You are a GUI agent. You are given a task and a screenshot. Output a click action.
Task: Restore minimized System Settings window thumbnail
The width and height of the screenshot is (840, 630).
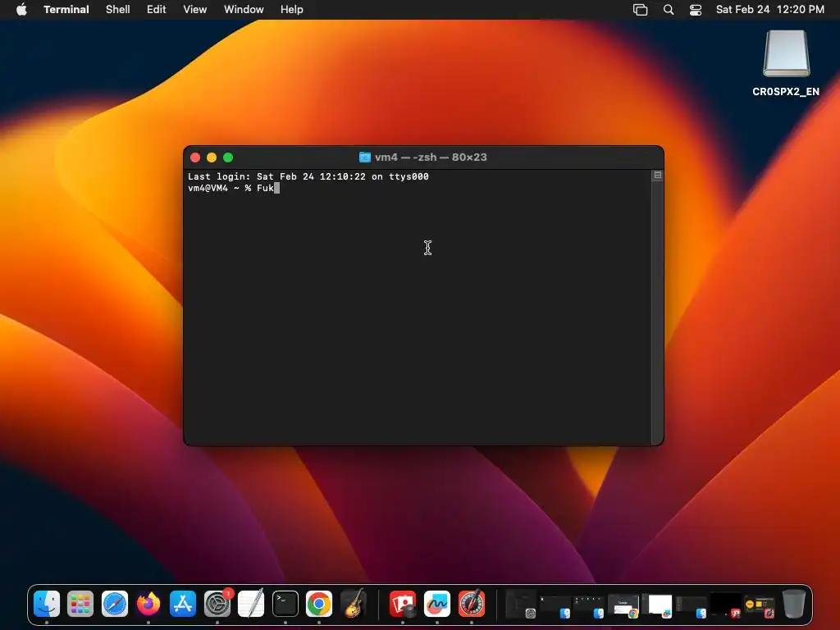(521, 605)
